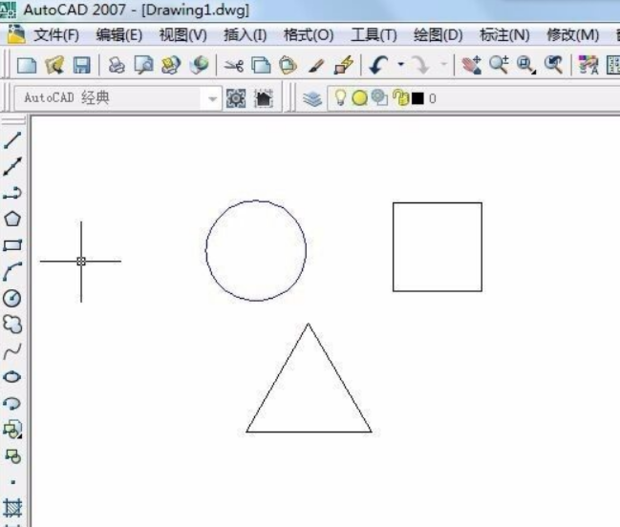
Task: Click the Block Editor icon
Action: [344, 65]
